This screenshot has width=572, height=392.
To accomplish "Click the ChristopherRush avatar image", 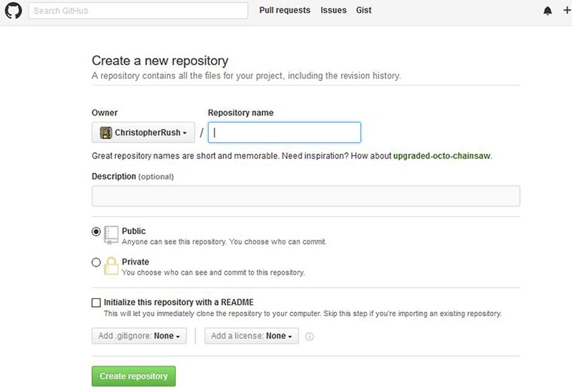I will 106,132.
